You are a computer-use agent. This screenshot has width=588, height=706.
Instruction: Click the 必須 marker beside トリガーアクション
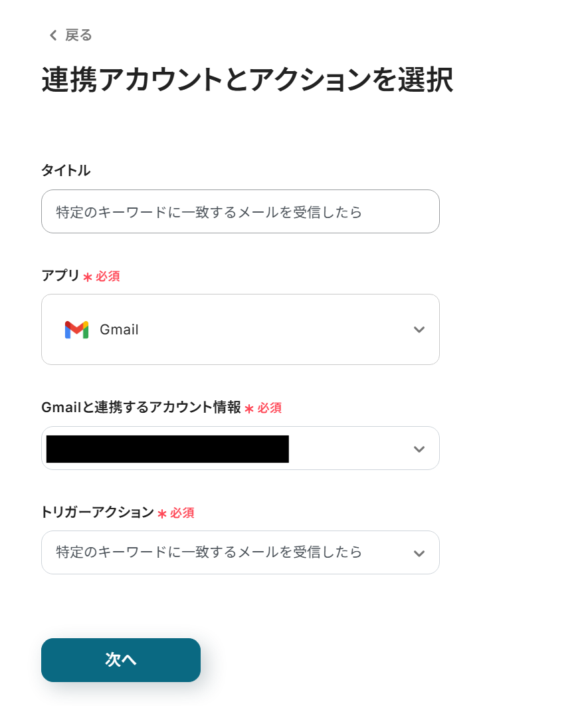(182, 513)
